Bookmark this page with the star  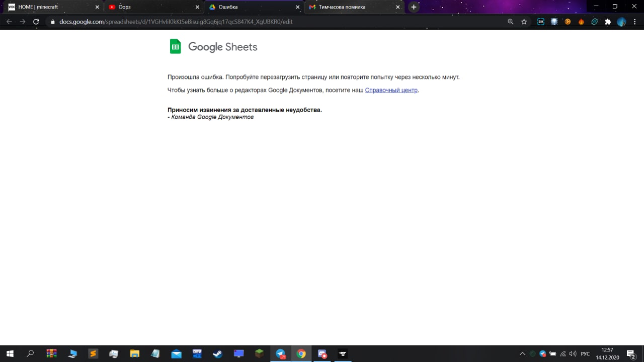pyautogui.click(x=524, y=22)
